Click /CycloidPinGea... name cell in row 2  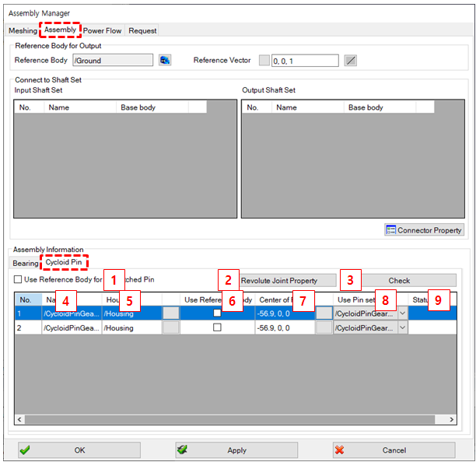coord(72,327)
